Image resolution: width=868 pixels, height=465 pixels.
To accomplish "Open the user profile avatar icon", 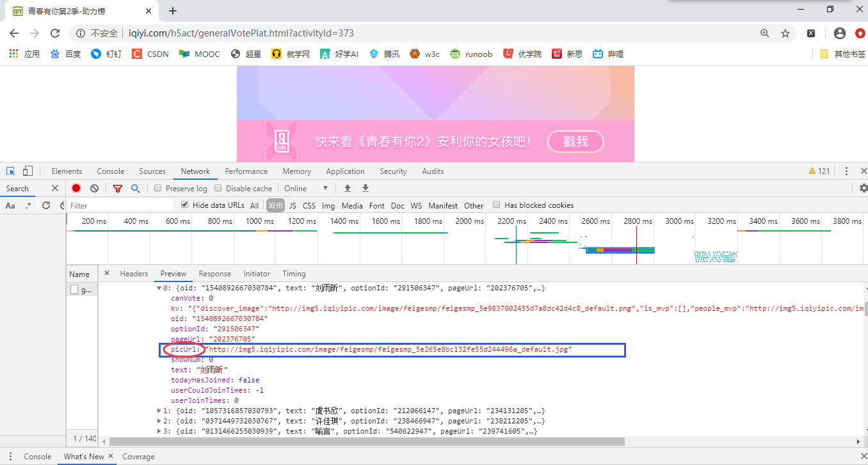I will (x=840, y=33).
